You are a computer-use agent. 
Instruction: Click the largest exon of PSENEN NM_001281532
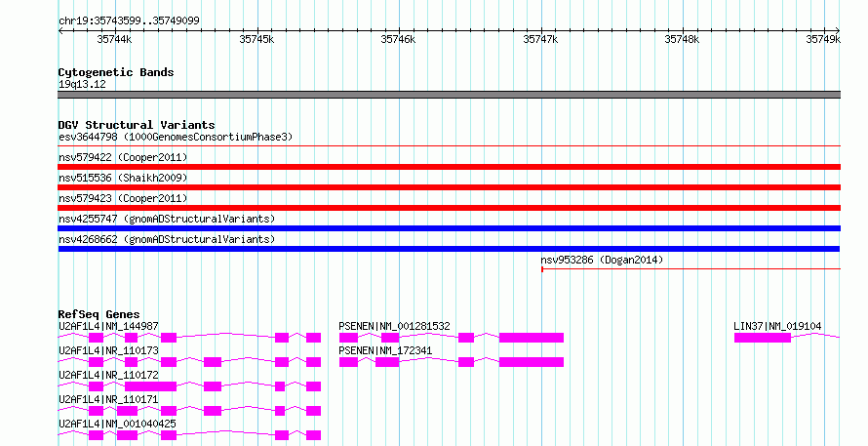click(532, 338)
